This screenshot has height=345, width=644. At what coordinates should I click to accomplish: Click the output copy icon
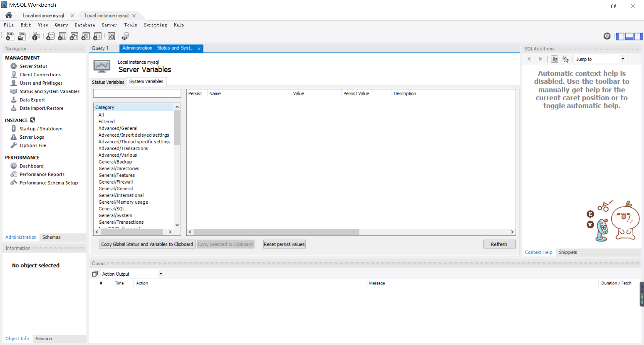[95, 274]
